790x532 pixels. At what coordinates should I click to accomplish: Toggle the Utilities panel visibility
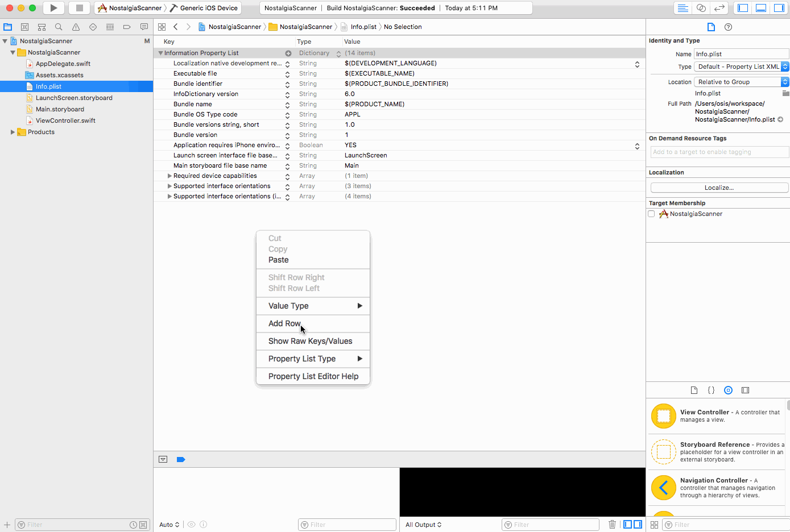[779, 8]
